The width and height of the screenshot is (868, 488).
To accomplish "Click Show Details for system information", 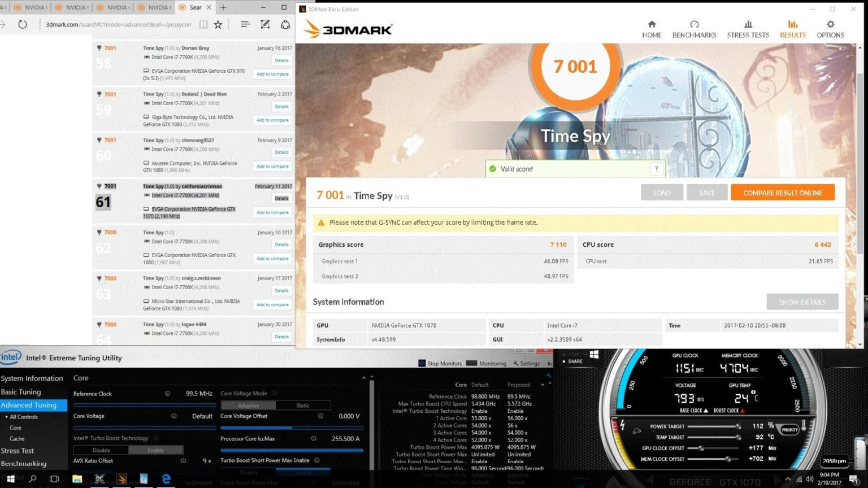I will (x=802, y=302).
